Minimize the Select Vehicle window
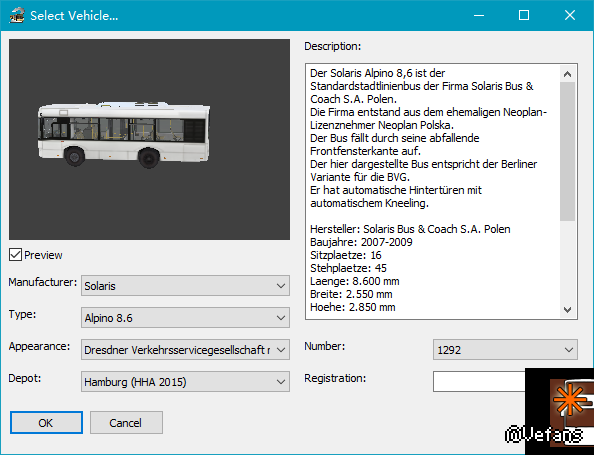Viewport: 594px width, 455px height. click(x=479, y=16)
